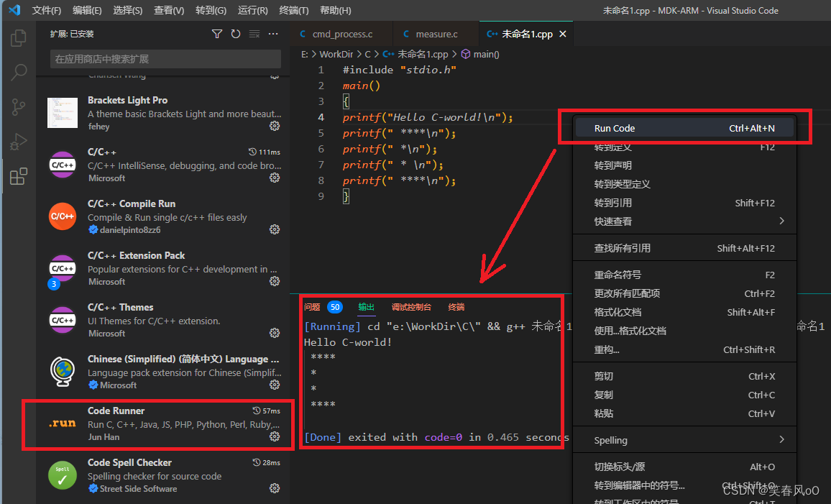Select 转到声明 in context menu
The width and height of the screenshot is (831, 504).
pyautogui.click(x=684, y=165)
